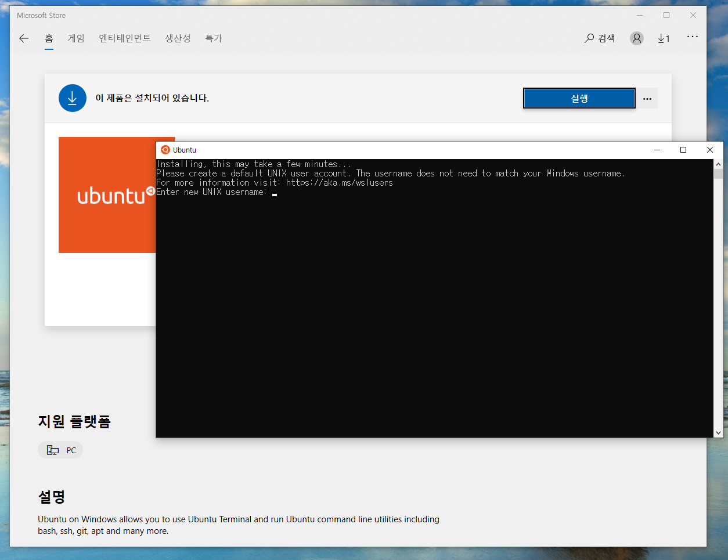The width and height of the screenshot is (728, 560).
Task: Click the Microsoft Store window title
Action: coord(41,15)
